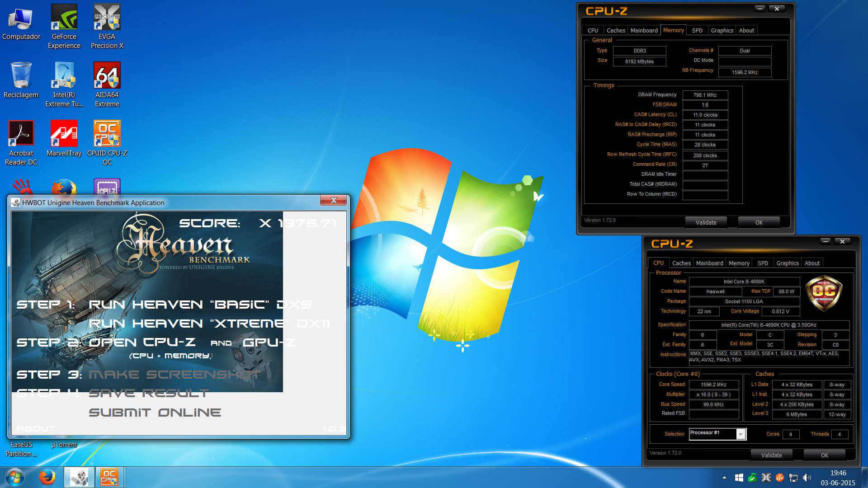Image resolution: width=868 pixels, height=488 pixels.
Task: Select the Row Refresh Cycle Time value 208 clocks
Action: [x=705, y=155]
